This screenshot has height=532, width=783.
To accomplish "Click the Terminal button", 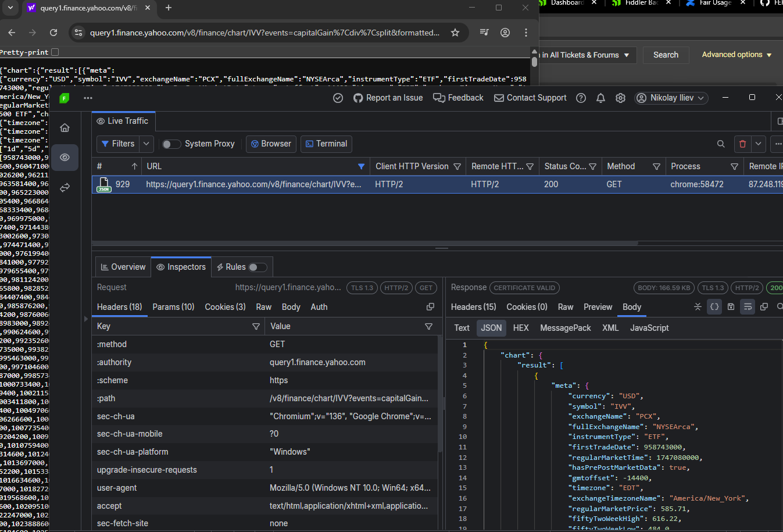I will coord(326,144).
